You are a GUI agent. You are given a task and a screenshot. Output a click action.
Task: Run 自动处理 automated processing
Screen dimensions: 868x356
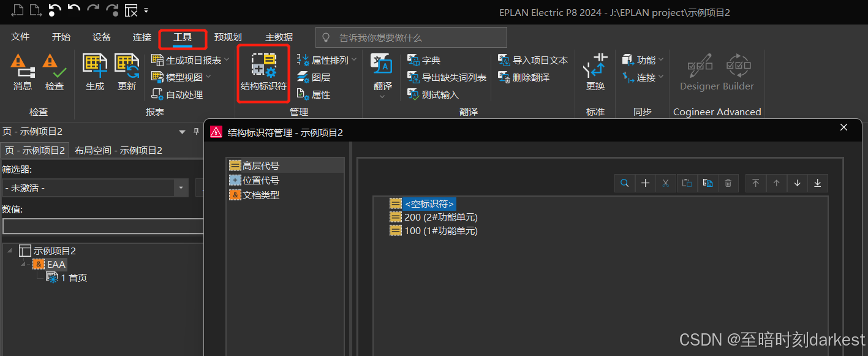point(177,94)
